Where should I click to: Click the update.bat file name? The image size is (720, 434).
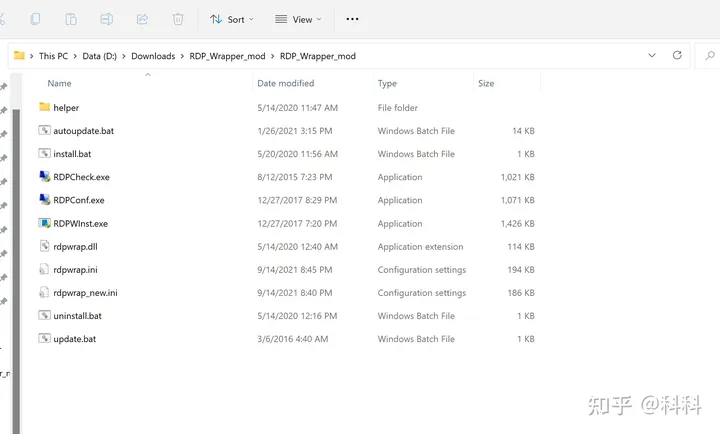74,339
